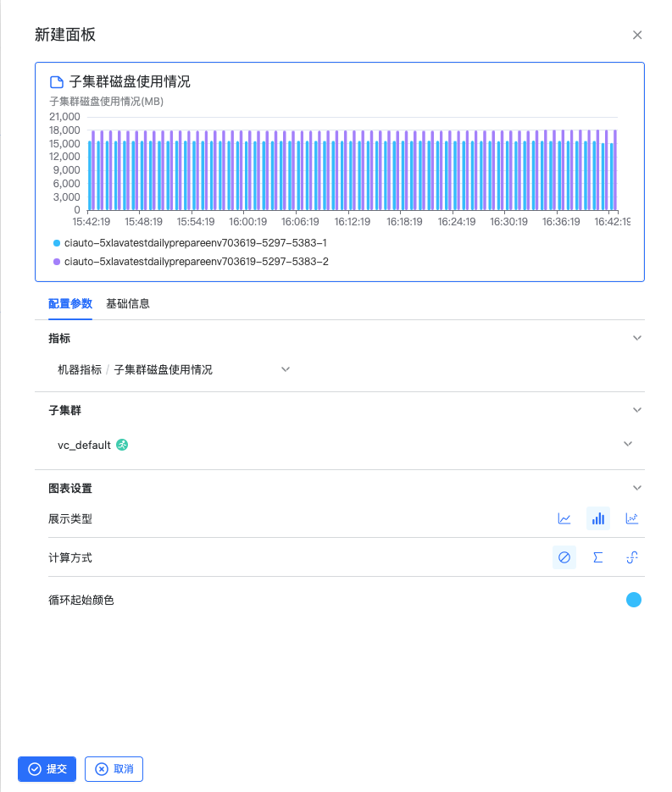Switch to the 基础信息 tab
Image resolution: width=672 pixels, height=792 pixels.
(x=128, y=303)
